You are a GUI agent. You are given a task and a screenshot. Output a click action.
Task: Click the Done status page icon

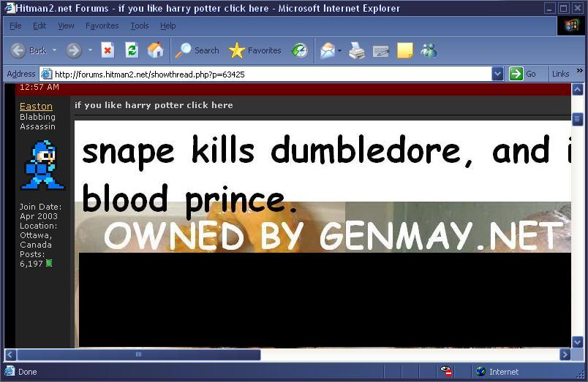tap(10, 371)
